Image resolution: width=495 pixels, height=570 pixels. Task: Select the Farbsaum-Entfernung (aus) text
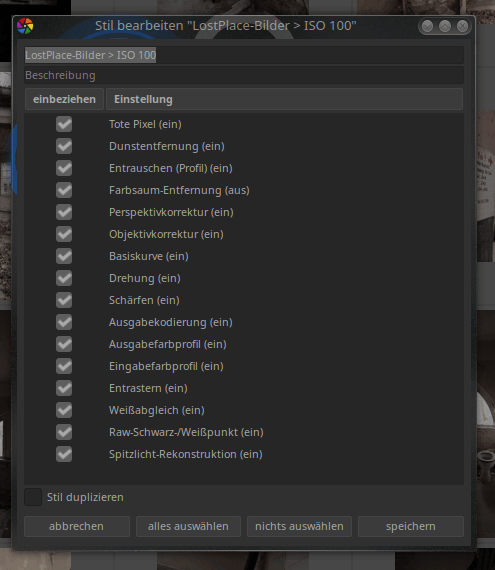coord(179,190)
